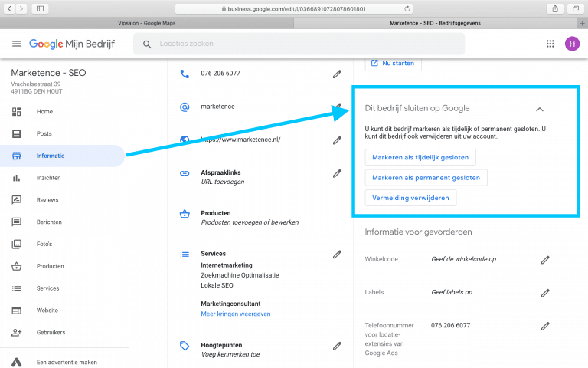Open the hamburger main menu
Screen dimensions: 588x368
(x=16, y=44)
